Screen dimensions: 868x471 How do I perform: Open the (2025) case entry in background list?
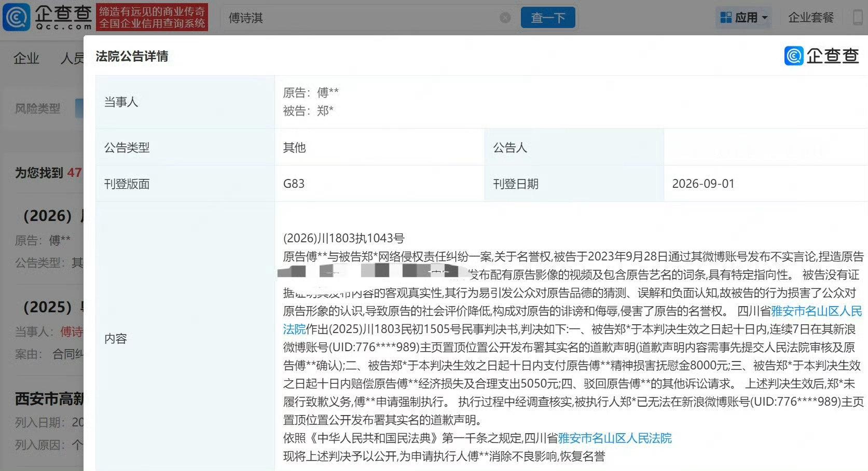(52, 307)
